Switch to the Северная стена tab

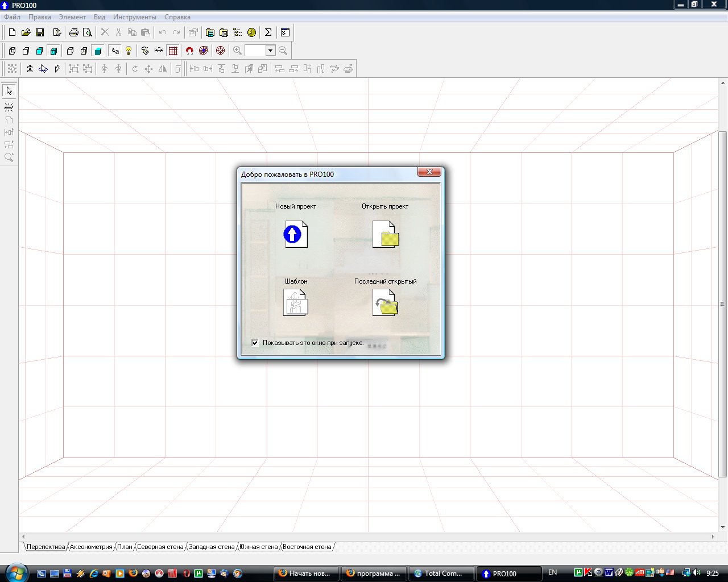point(160,547)
